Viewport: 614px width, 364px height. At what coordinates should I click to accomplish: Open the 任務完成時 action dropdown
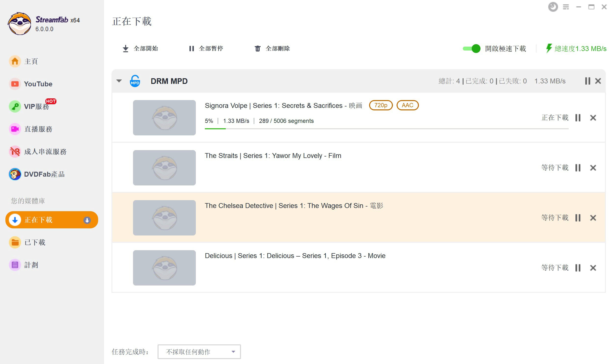[x=199, y=352]
